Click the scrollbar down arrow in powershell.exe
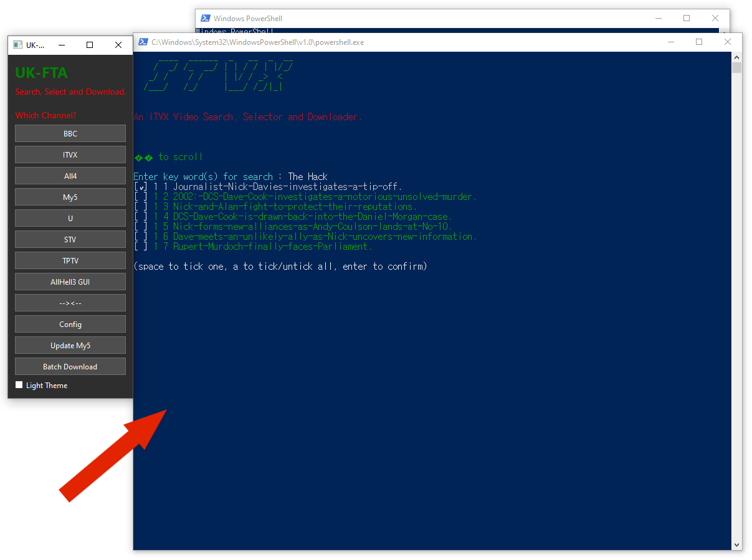Screen dimensions: 752x560 pos(737,545)
